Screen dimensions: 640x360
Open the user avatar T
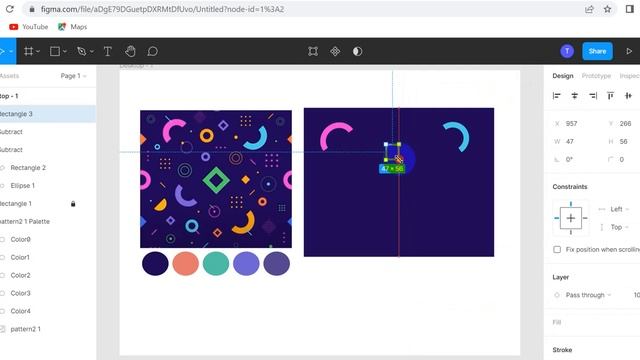click(x=567, y=51)
